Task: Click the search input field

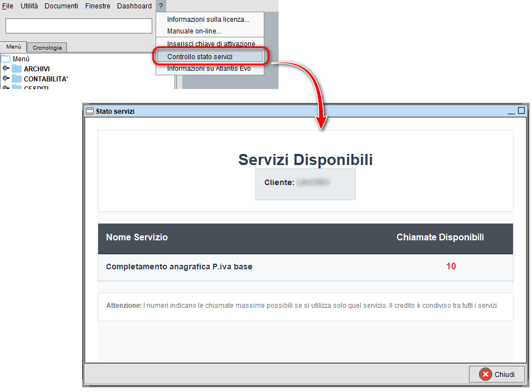Action: click(x=78, y=26)
